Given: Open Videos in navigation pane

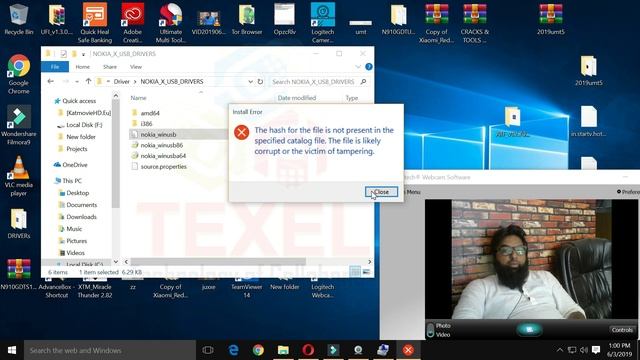Looking at the screenshot, I should [72, 253].
